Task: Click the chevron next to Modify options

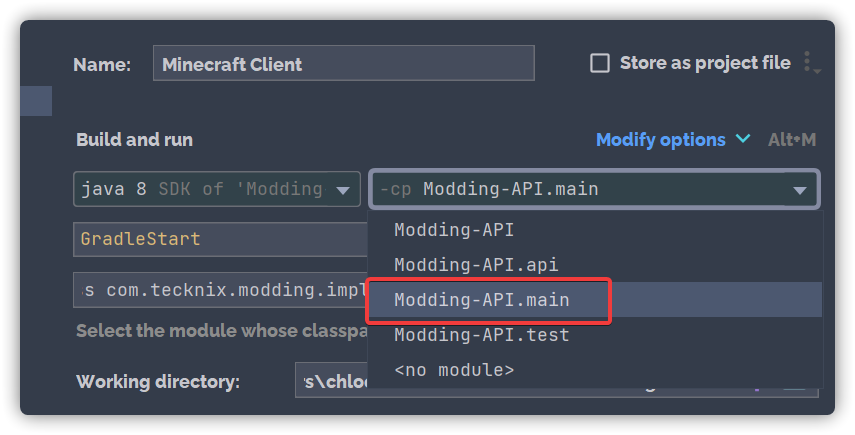Action: [743, 139]
